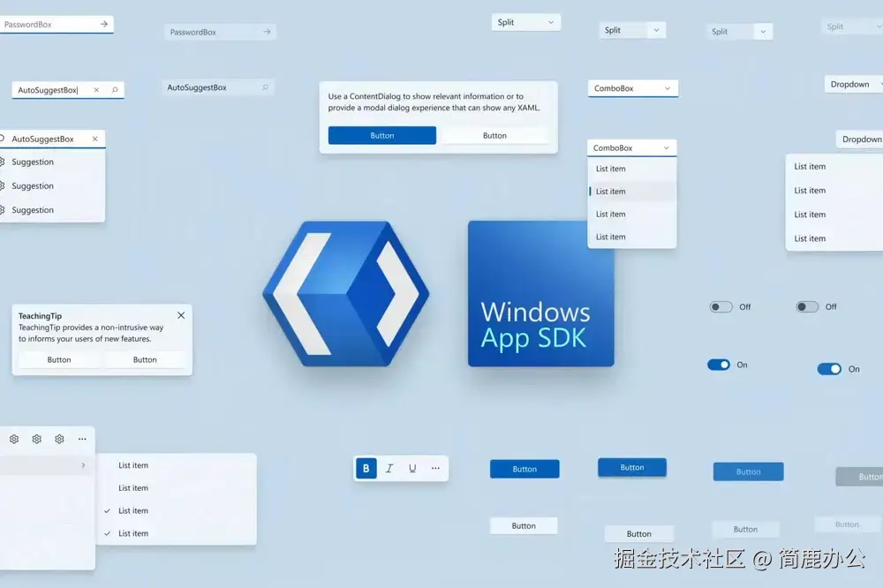This screenshot has width=883, height=588.
Task: Select the last List item in the open ComboBox
Action: click(632, 237)
